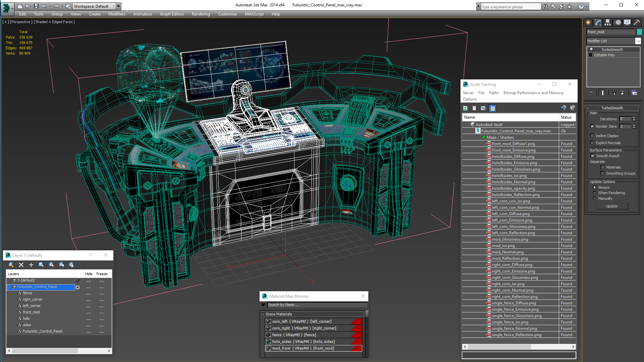Image resolution: width=644 pixels, height=362 pixels.
Task: Switch to the Utilities hammer tab
Action: click(637, 22)
